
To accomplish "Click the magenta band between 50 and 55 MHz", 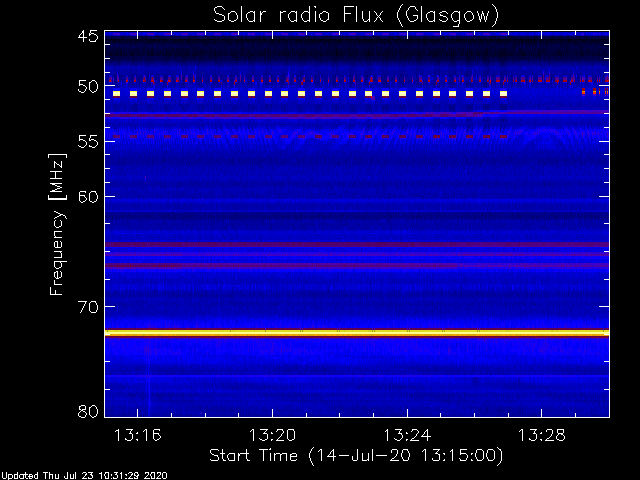I will point(300,115).
